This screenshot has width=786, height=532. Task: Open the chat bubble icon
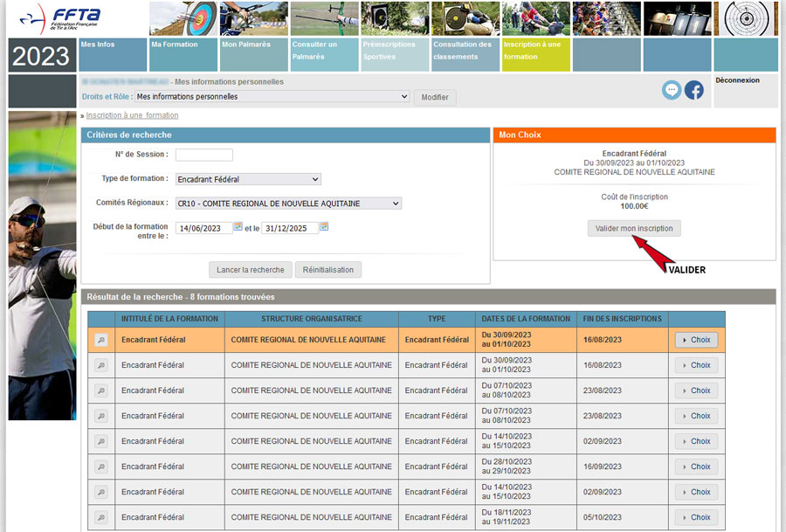coord(671,90)
